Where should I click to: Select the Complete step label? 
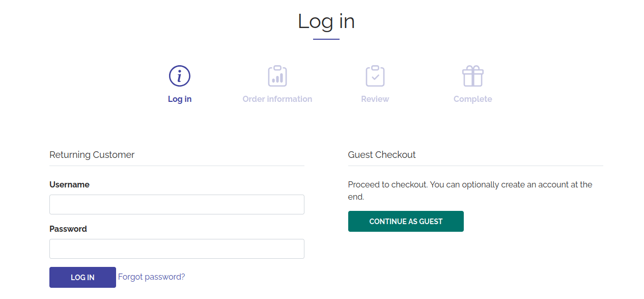[473, 99]
